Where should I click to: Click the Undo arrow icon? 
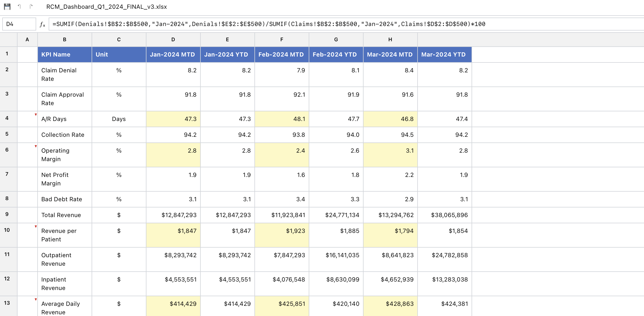coord(19,7)
